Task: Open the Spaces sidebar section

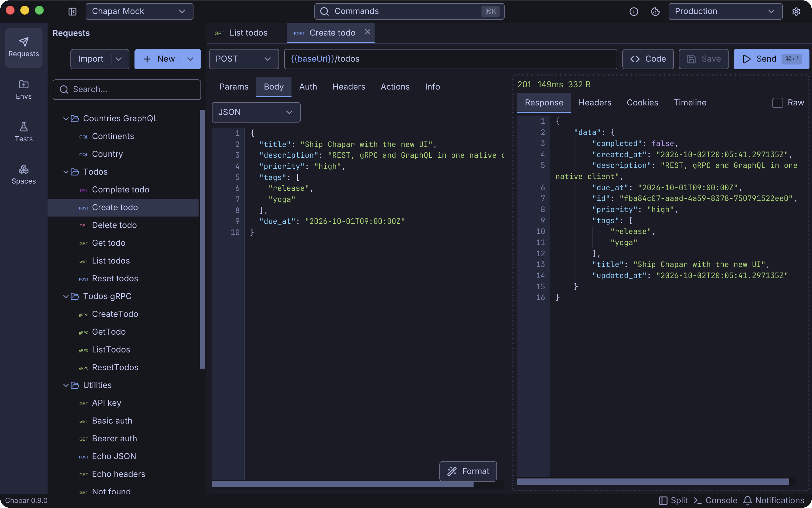Action: [23, 175]
